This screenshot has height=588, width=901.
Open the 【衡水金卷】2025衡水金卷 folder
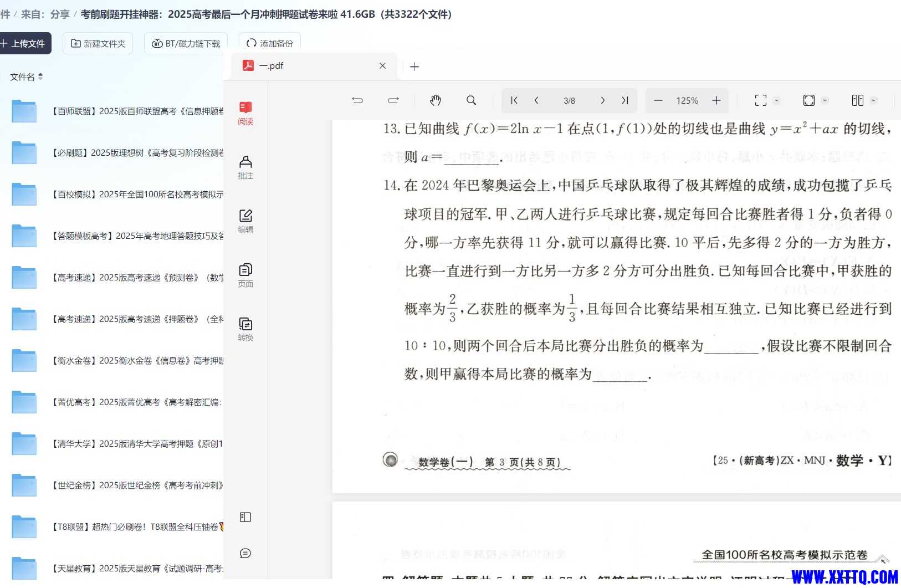pyautogui.click(x=137, y=360)
